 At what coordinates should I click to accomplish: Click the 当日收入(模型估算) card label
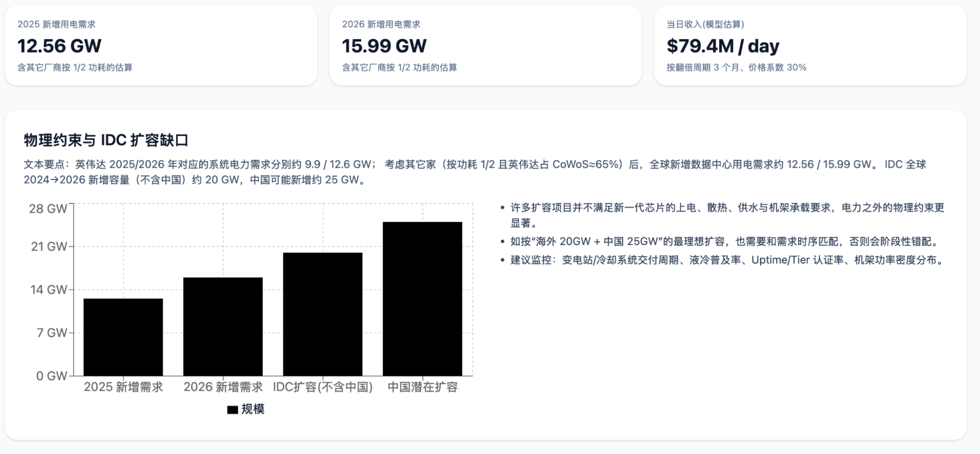click(x=705, y=25)
